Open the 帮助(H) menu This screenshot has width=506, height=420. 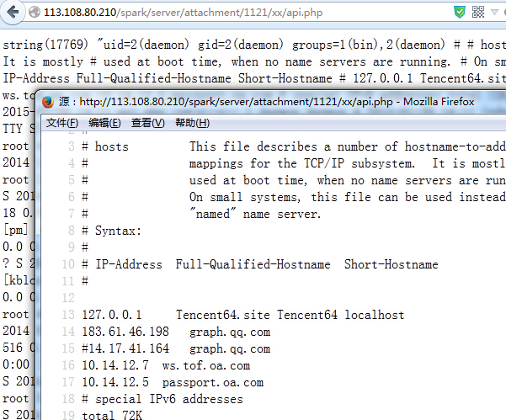(x=192, y=123)
